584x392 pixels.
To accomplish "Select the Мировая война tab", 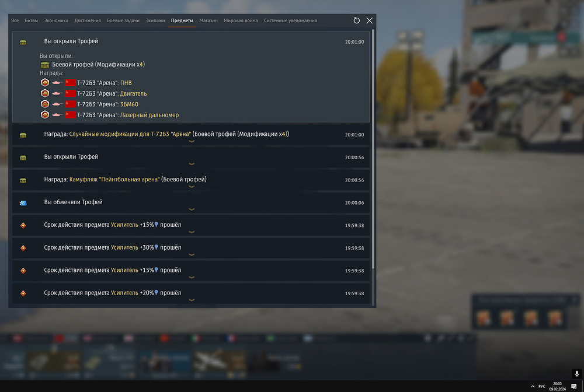I will [x=241, y=20].
